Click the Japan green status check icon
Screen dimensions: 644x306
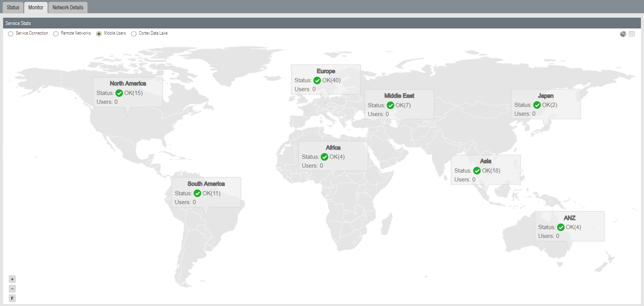click(537, 105)
